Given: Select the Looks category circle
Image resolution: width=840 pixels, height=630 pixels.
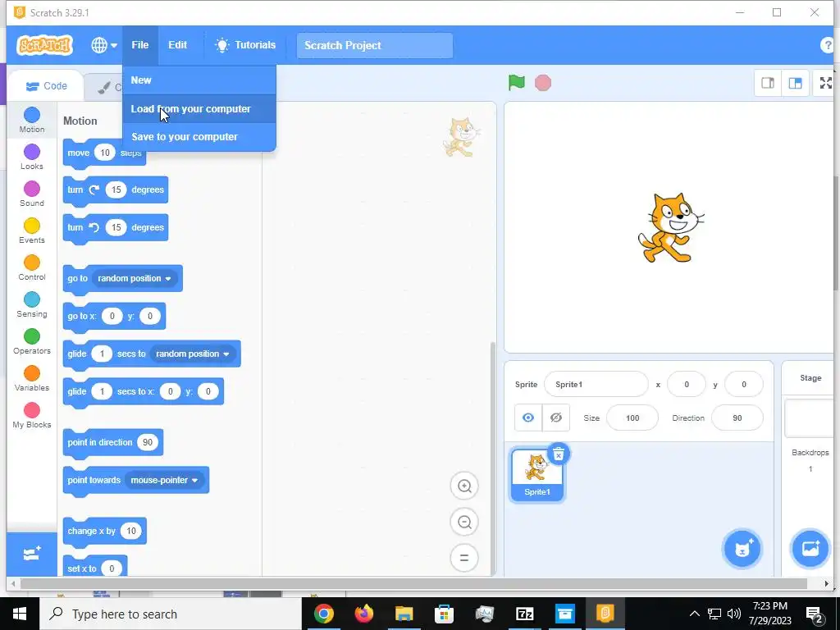Looking at the screenshot, I should [x=32, y=152].
